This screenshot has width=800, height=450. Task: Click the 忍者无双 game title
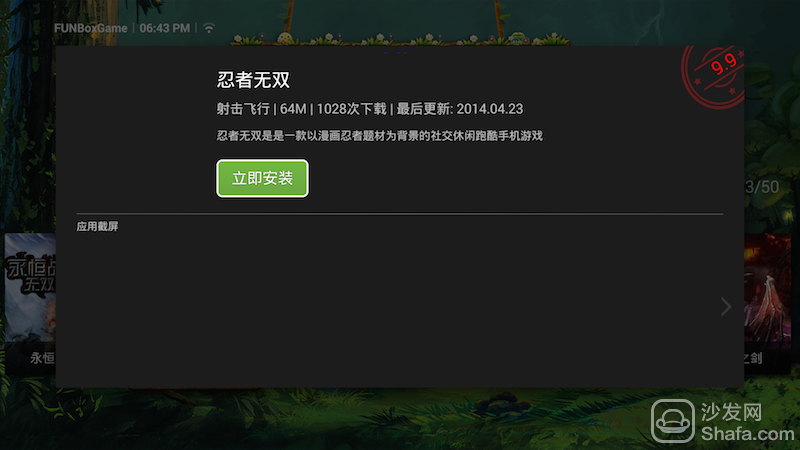254,80
